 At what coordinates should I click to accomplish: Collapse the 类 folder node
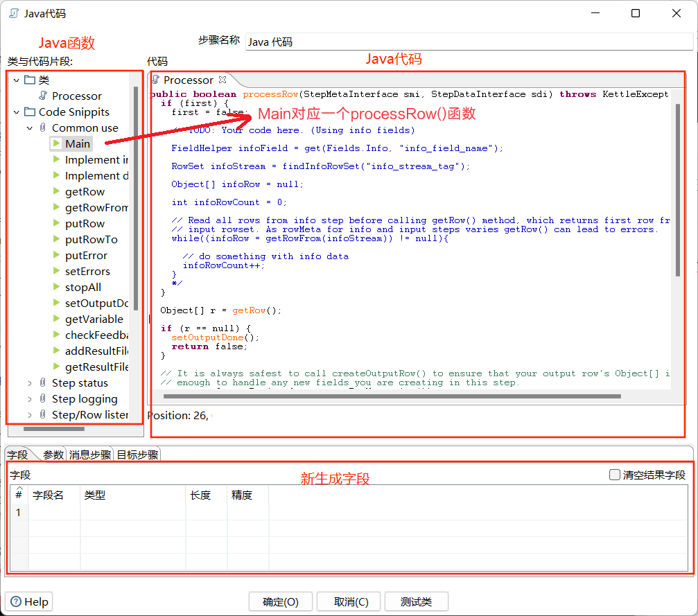point(17,80)
